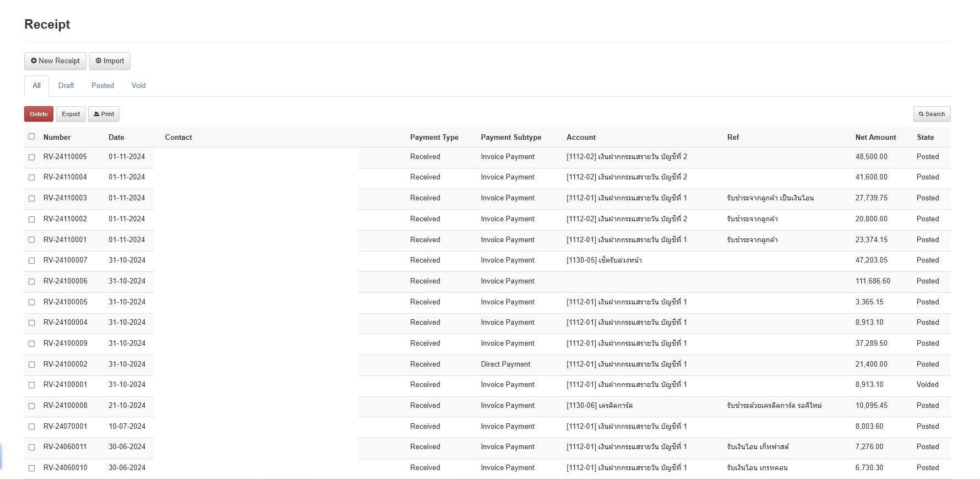The width and height of the screenshot is (980, 480).
Task: Select the checkbox for RV-24060010
Action: [31, 468]
